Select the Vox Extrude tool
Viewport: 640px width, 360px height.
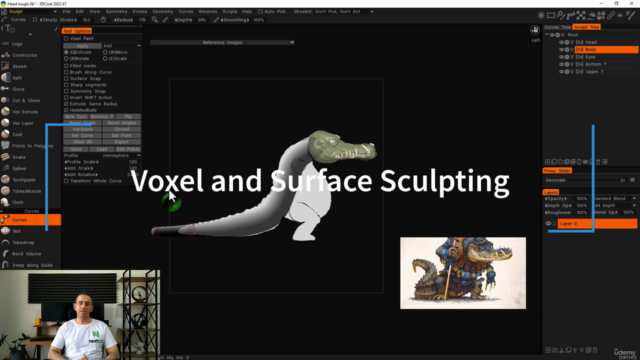coord(25,112)
